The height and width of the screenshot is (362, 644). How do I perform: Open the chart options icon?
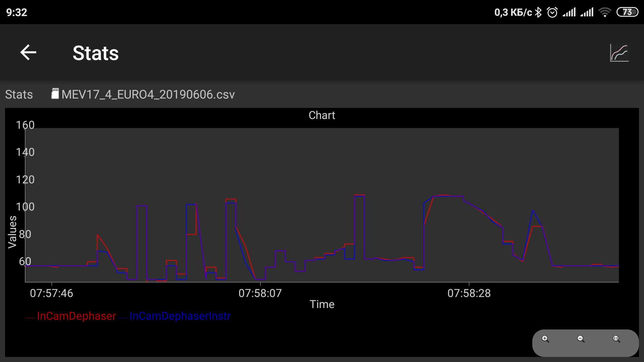pyautogui.click(x=619, y=53)
